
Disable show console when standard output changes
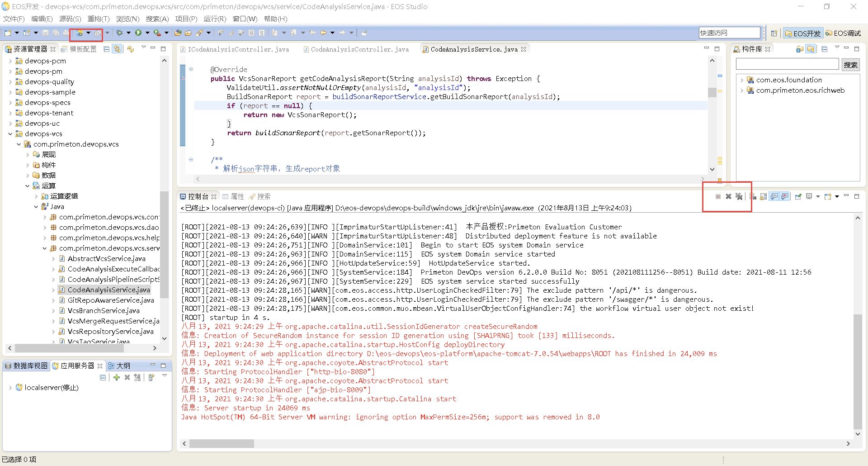click(774, 196)
